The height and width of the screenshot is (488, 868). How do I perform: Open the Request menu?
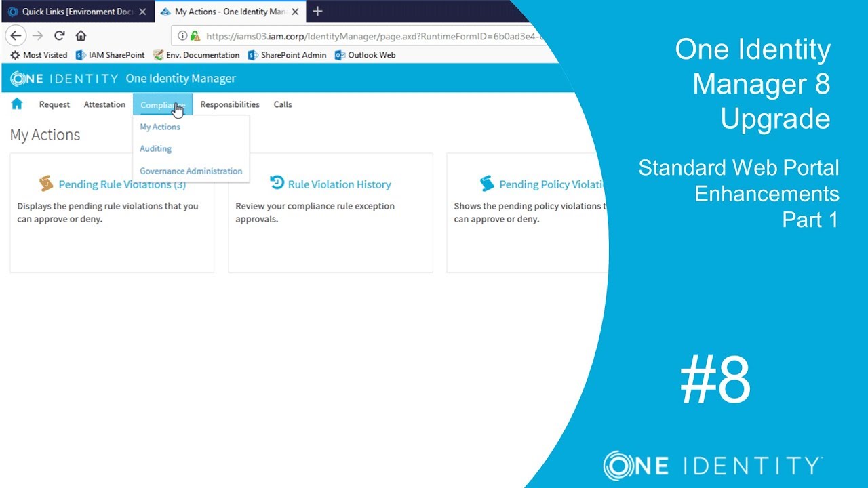click(x=54, y=104)
